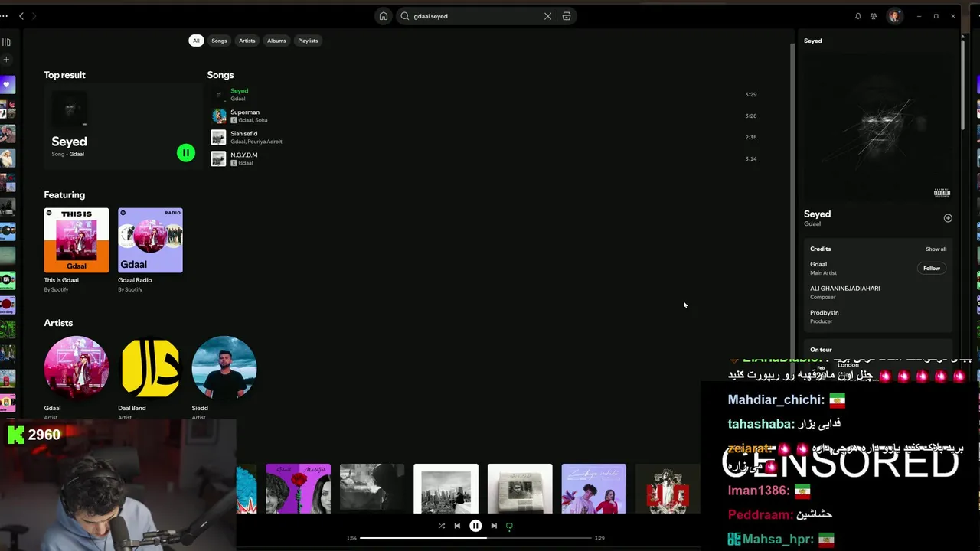Select the Siah sefid song row
Image resolution: width=980 pixels, height=551 pixels.
point(486,138)
